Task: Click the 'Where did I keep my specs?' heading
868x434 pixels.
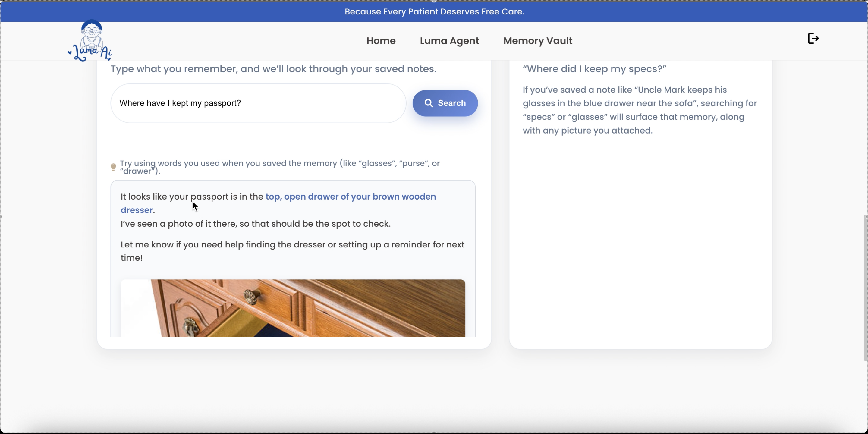Action: (x=594, y=69)
